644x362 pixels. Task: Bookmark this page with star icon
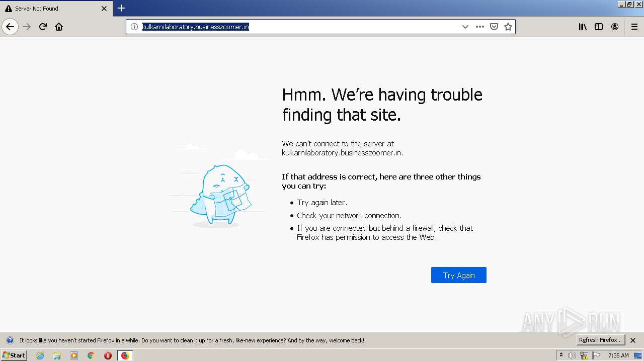point(508,27)
